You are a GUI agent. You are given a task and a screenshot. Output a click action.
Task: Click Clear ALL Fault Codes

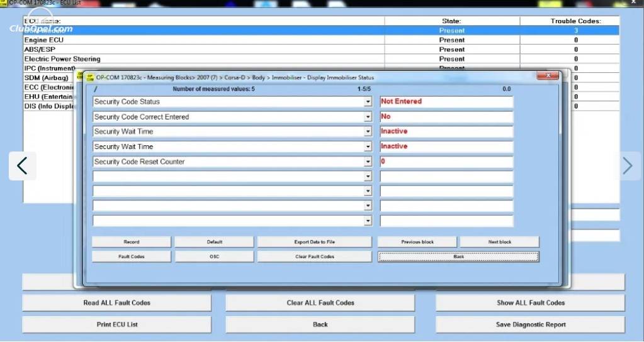[320, 303]
